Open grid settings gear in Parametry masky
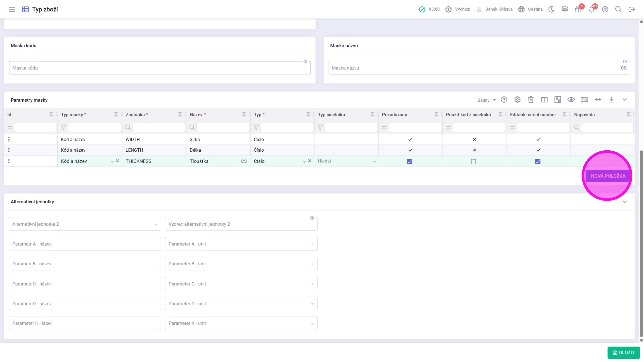 (517, 100)
